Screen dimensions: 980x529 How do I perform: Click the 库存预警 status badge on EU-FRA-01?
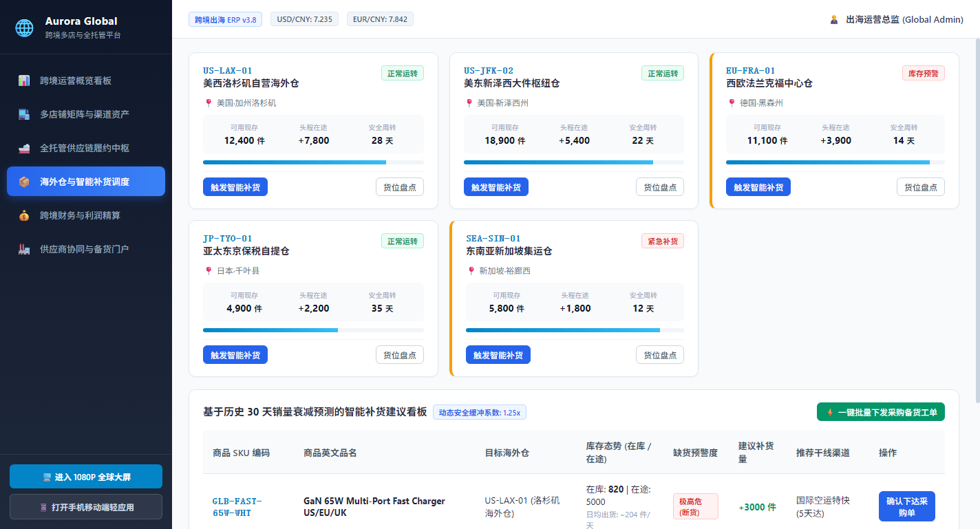[x=924, y=73]
